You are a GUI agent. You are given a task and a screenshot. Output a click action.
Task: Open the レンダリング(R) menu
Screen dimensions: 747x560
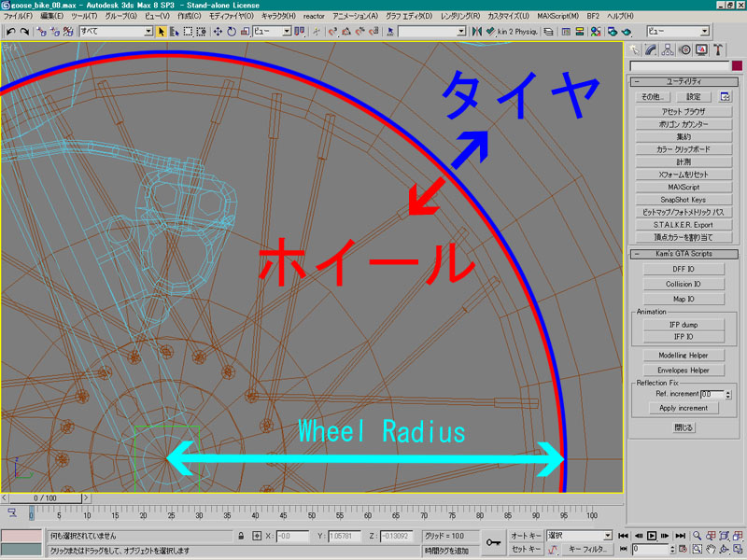(x=459, y=16)
